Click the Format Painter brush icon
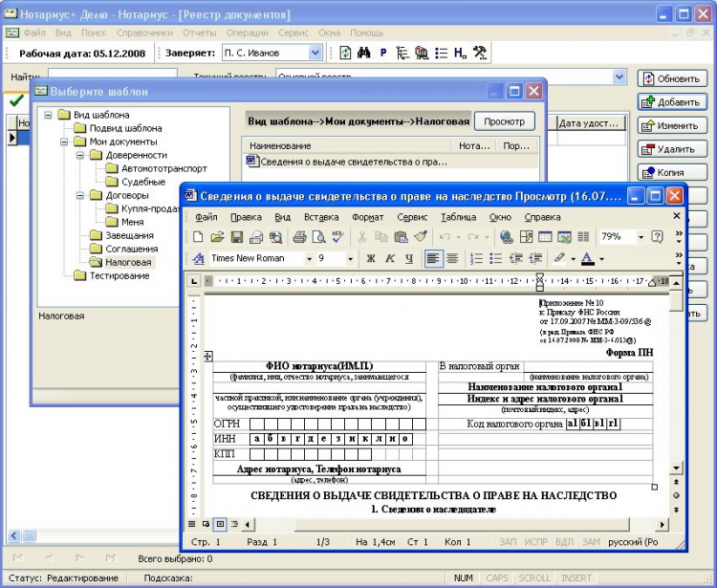Viewport: 717px width, 588px height. point(421,237)
